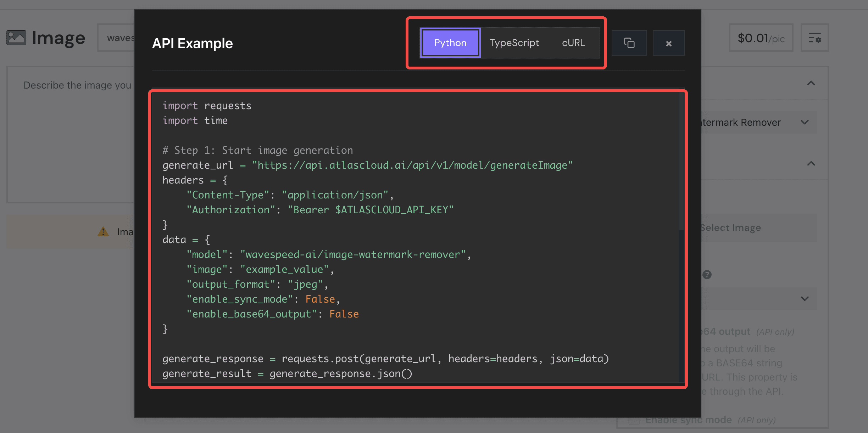Click the generate_result assignment line

click(x=288, y=373)
